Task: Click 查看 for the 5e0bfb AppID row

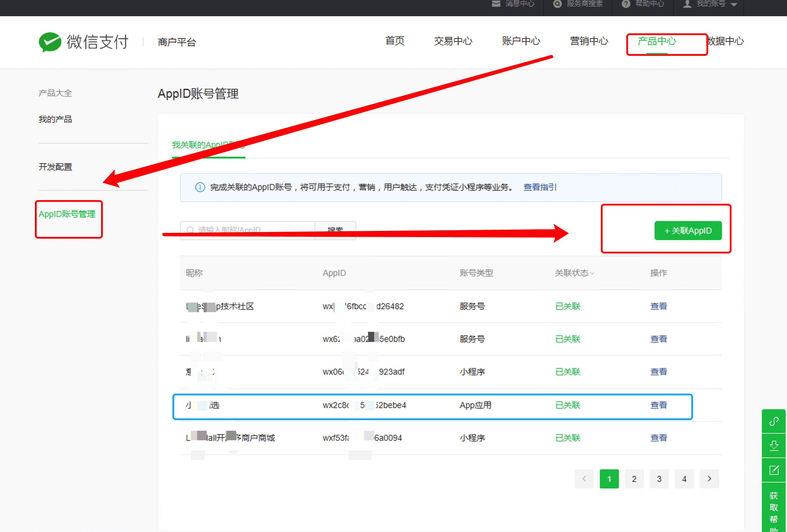Action: point(658,339)
